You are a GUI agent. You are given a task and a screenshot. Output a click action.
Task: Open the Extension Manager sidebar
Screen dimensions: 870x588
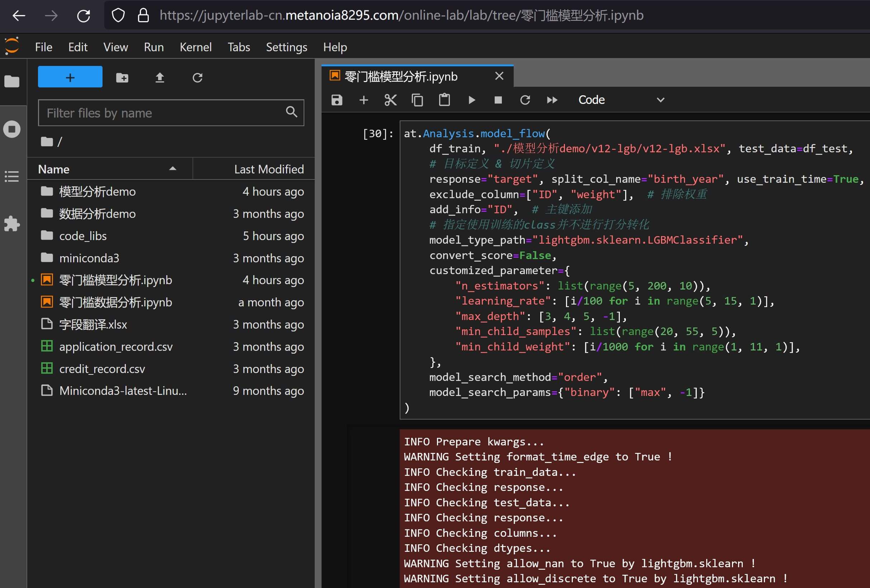pos(12,224)
